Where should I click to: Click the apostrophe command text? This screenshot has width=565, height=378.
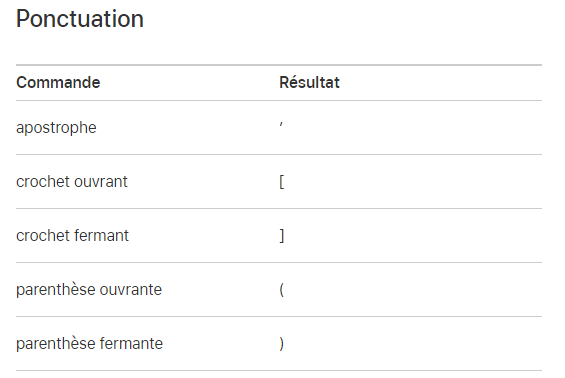[56, 128]
